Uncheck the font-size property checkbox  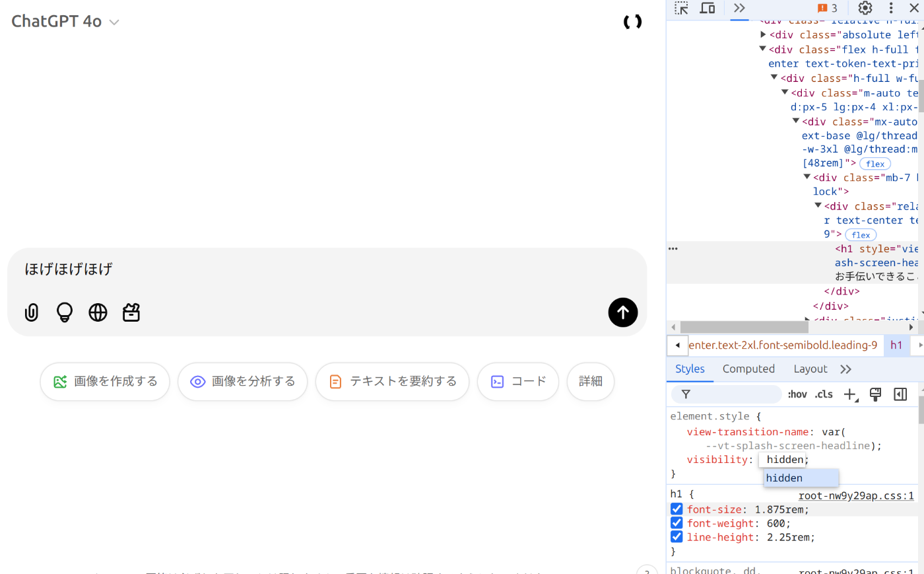[x=676, y=509]
